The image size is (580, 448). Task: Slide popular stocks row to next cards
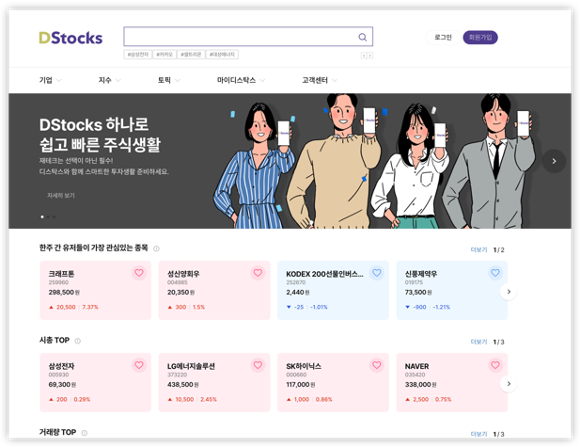click(x=509, y=292)
